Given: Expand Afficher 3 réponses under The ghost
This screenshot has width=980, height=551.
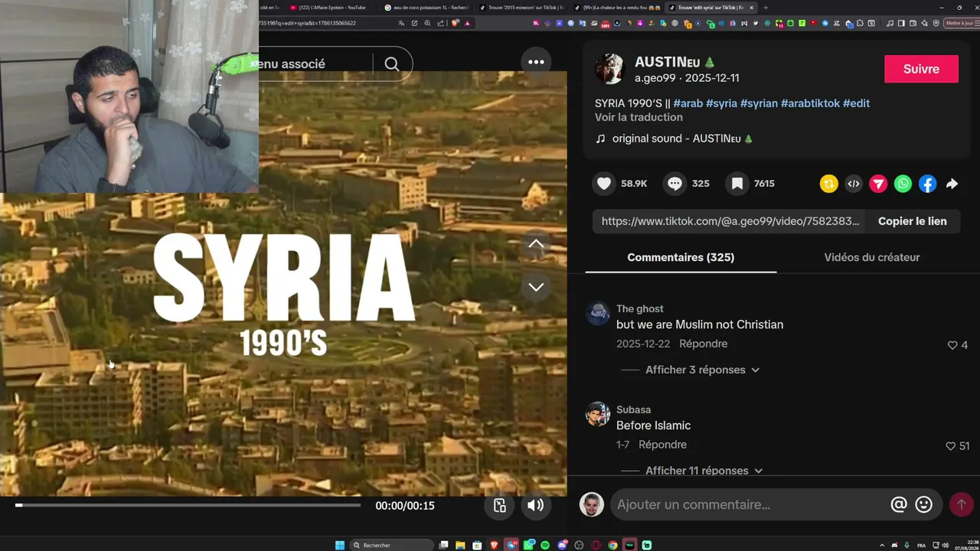Looking at the screenshot, I should pos(702,370).
